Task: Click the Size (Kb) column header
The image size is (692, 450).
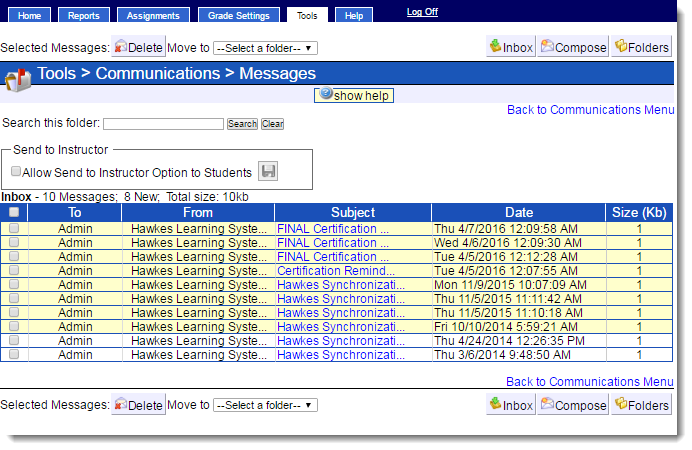Action: coord(639,212)
